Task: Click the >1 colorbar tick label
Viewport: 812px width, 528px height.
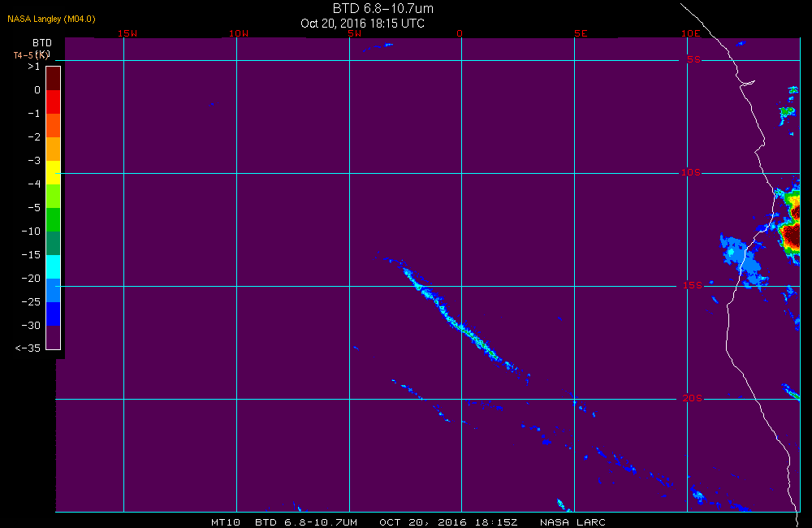Action: pyautogui.click(x=33, y=67)
